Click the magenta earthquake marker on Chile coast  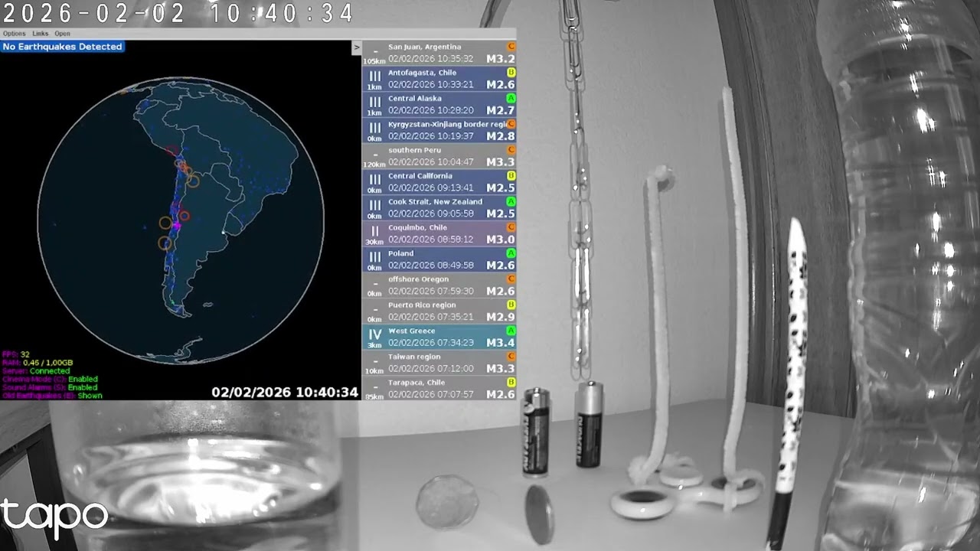pos(177,227)
